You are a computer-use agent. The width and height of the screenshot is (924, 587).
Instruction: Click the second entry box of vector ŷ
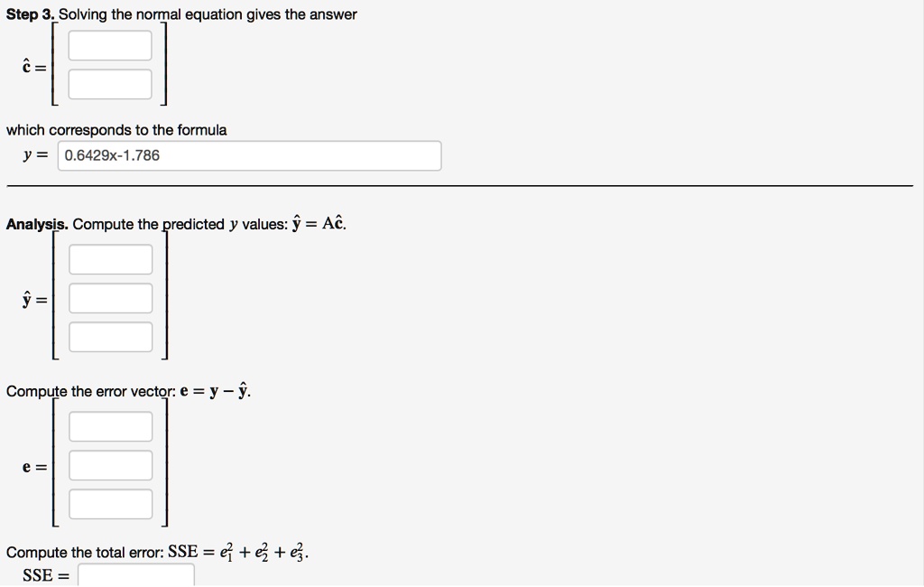tap(109, 297)
